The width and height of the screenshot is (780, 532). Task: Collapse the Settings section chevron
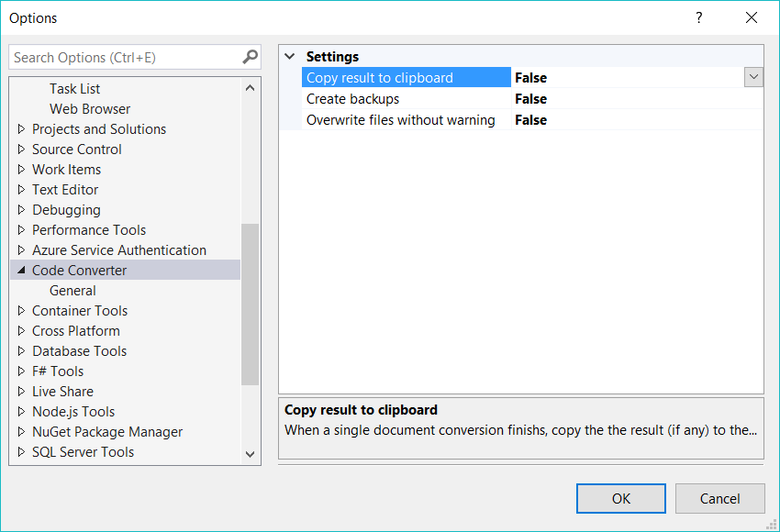(x=290, y=56)
